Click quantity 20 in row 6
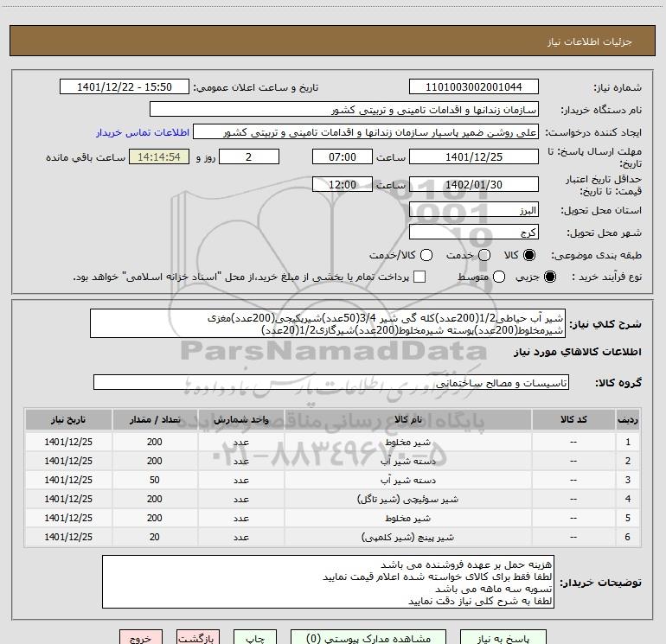Screen dimensions: 666x644 pyautogui.click(x=155, y=538)
